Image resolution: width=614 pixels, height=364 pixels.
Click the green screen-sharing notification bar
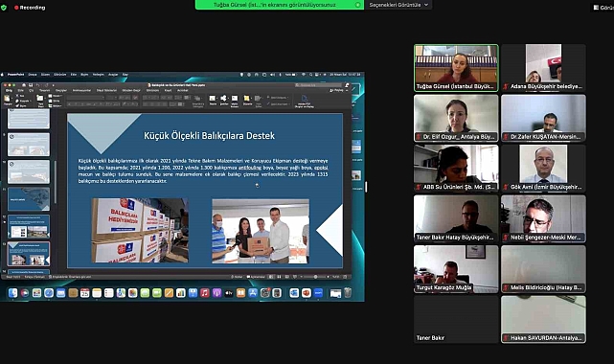coord(279,5)
